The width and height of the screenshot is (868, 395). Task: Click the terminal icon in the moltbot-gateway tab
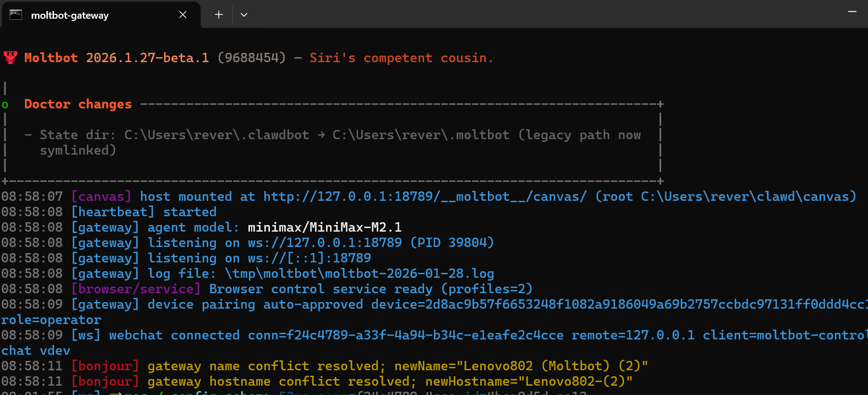[16, 15]
